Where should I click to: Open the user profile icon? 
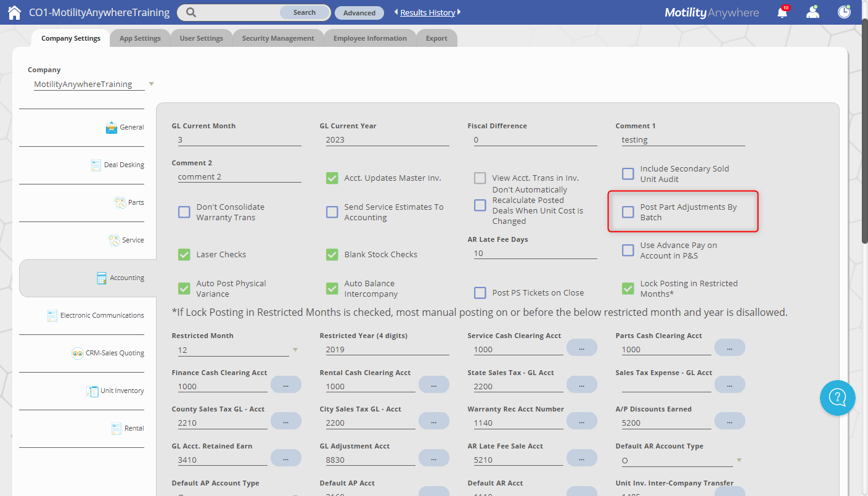click(x=813, y=12)
